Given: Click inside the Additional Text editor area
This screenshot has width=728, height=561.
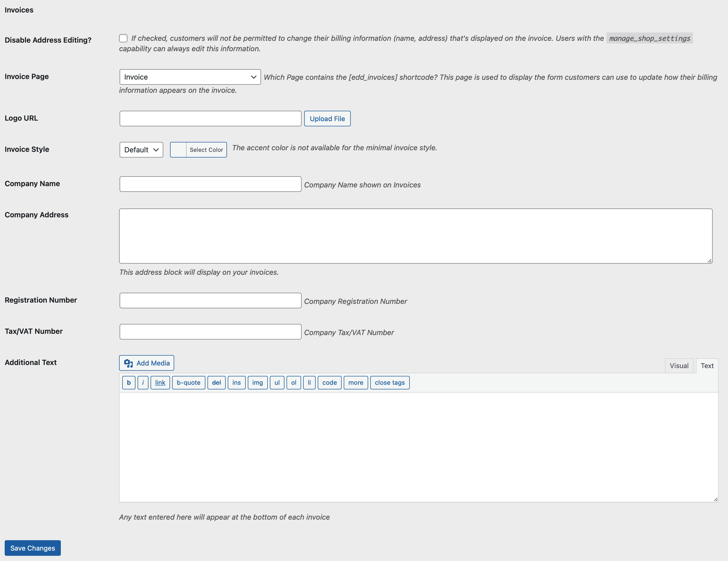Looking at the screenshot, I should [x=419, y=447].
